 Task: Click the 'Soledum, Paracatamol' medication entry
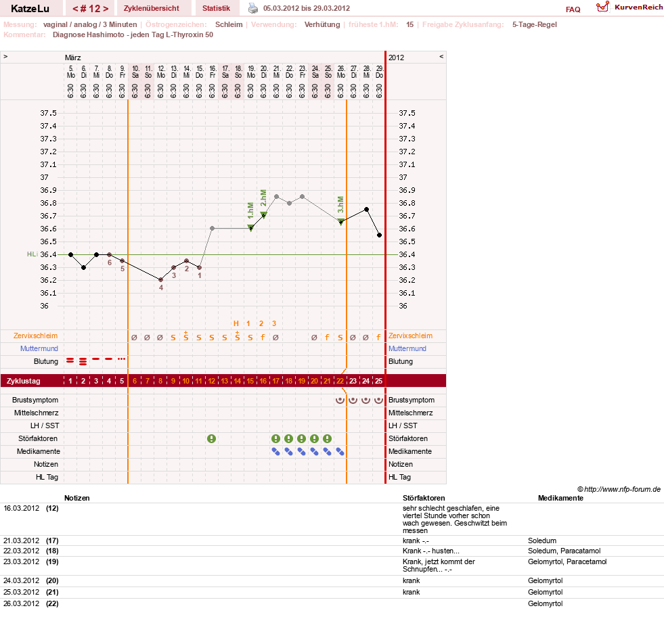click(x=564, y=551)
